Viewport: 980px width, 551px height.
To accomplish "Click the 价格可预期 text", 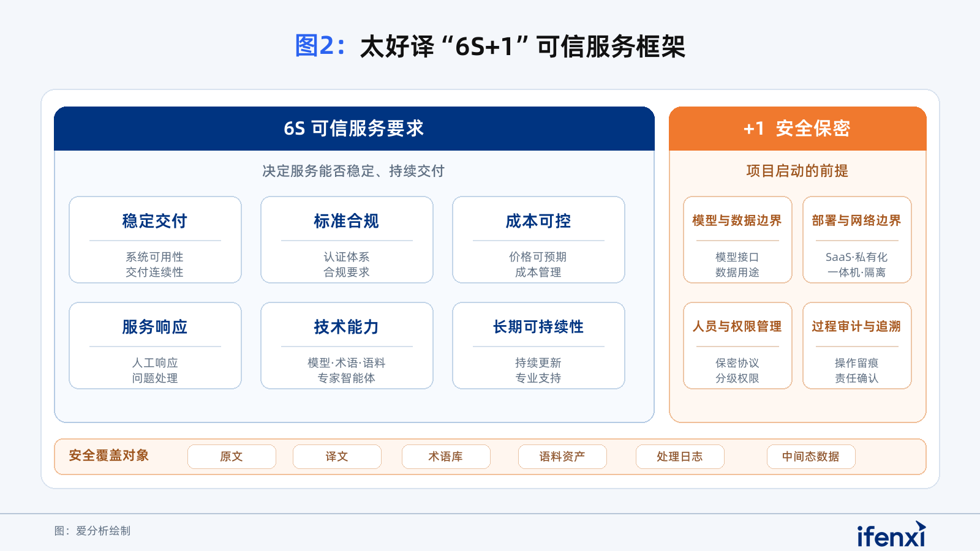I will (538, 257).
